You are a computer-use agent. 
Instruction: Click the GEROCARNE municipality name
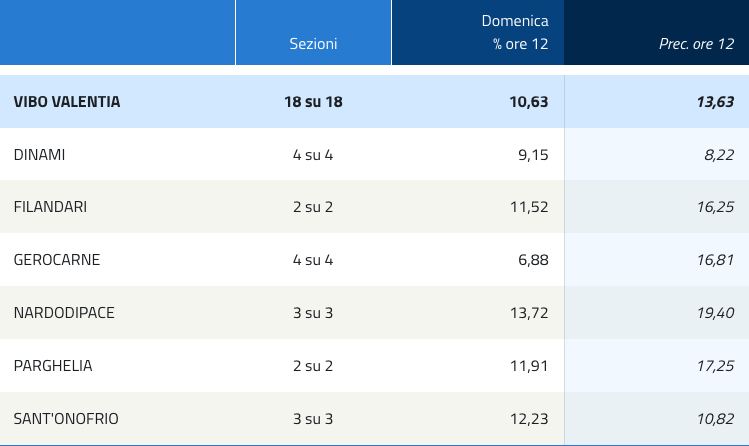pyautogui.click(x=57, y=260)
